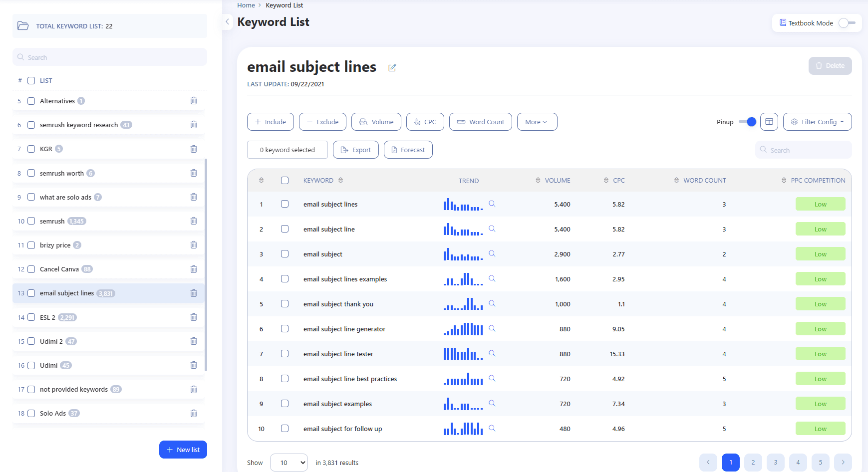Click the Exclude filter button
Image resolution: width=868 pixels, height=472 pixels.
[x=322, y=122]
